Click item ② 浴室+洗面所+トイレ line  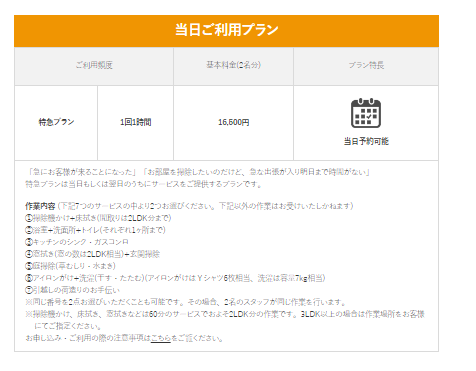pos(96,230)
